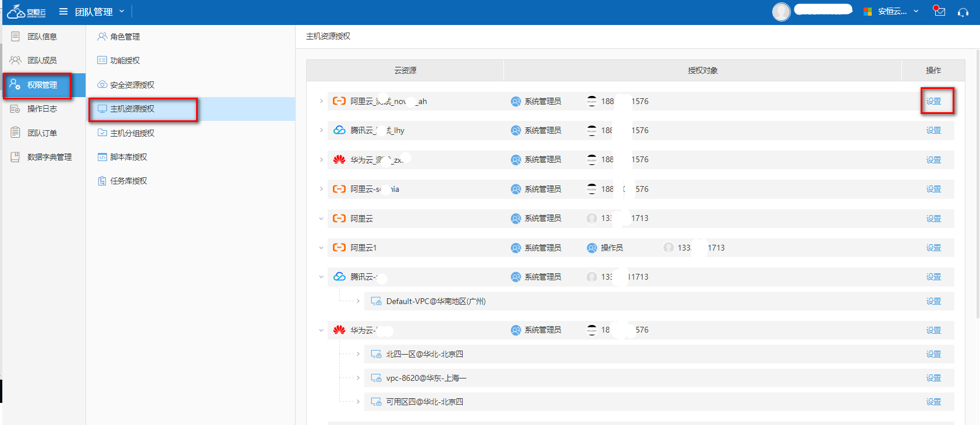980x425 pixels.
Task: Collapse the 华为云- row with VPC children
Action: click(321, 330)
